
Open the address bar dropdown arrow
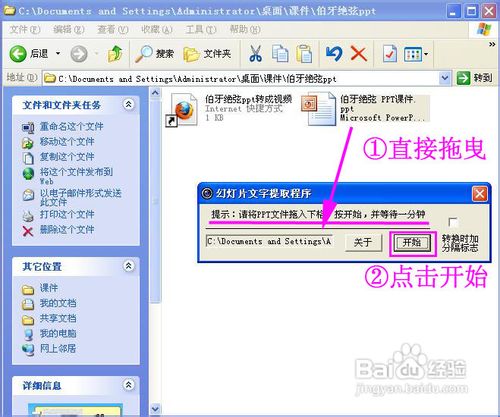445,78
